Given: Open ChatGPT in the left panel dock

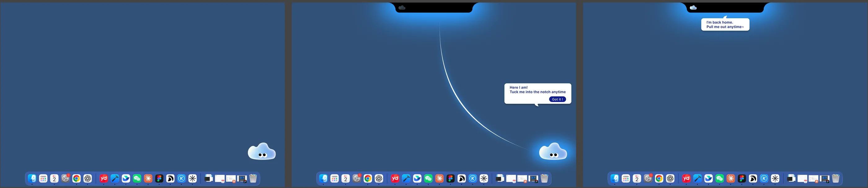Looking at the screenshot, I should pyautogui.click(x=88, y=178).
